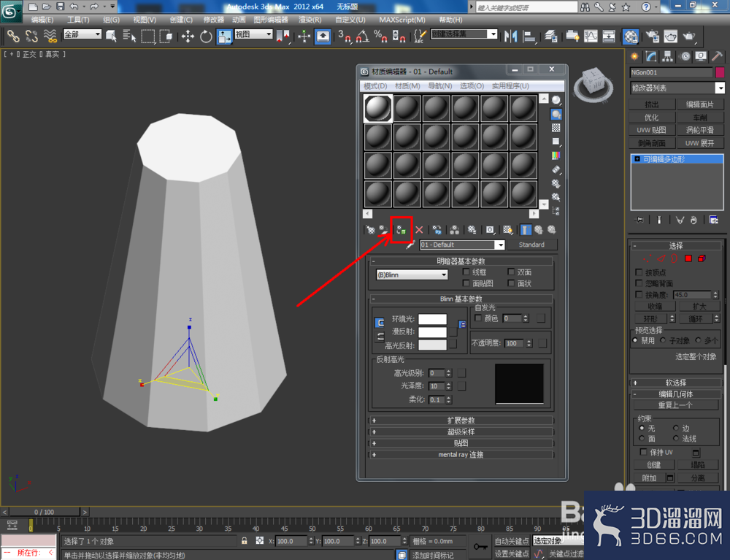The image size is (730, 560).
Task: Open the 全部 selection filter dropdown
Action: tap(82, 34)
